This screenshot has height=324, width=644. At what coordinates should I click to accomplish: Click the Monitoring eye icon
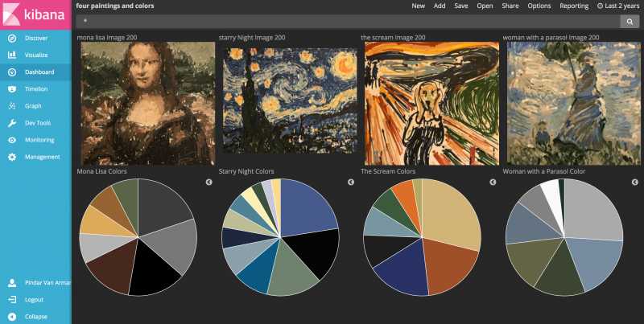point(12,140)
